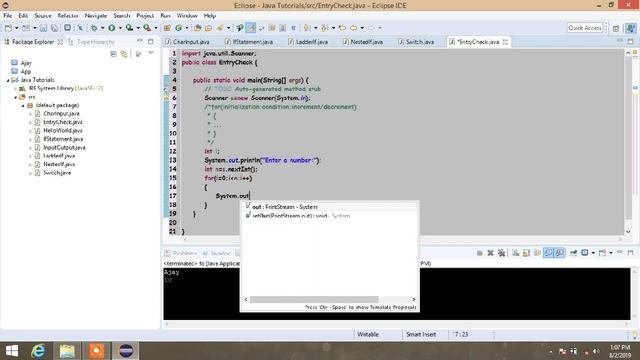Click the Last Edit Location icon
The height and width of the screenshot is (360, 640).
[x=342, y=28]
